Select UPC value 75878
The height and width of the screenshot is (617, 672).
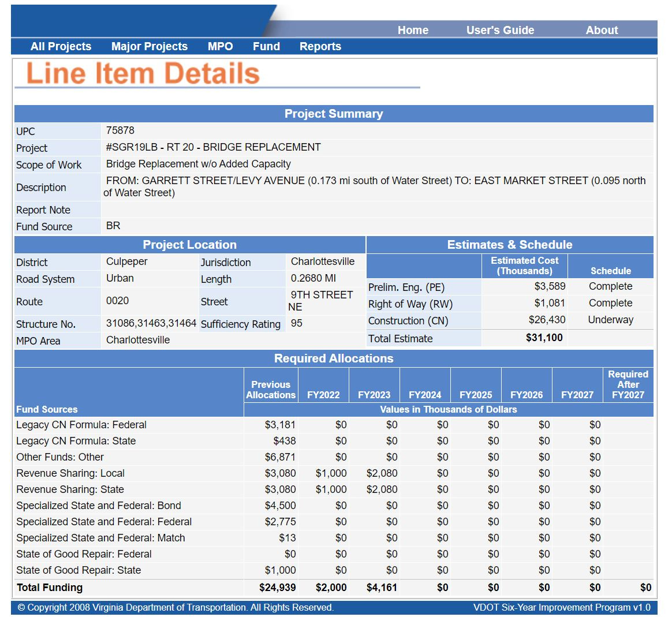pos(121,130)
